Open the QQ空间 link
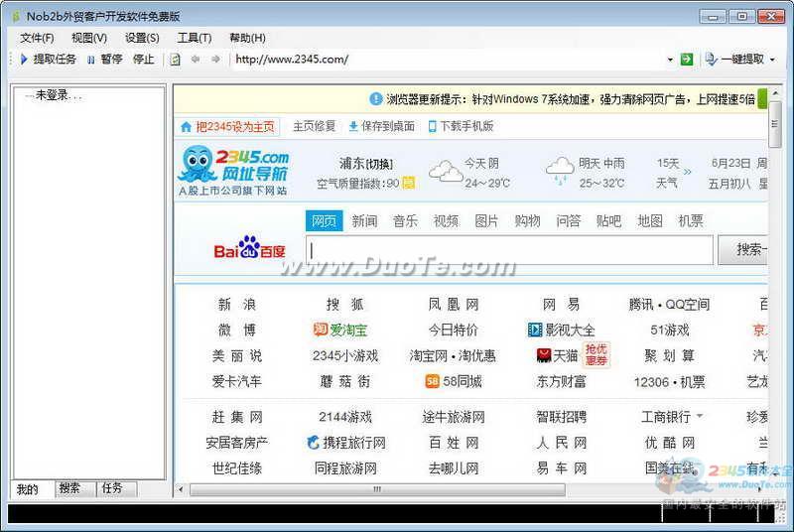The height and width of the screenshot is (532, 794). pyautogui.click(x=687, y=305)
